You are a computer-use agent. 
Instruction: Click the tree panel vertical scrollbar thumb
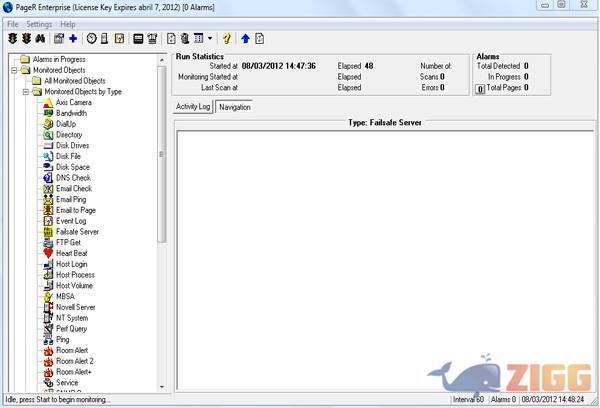[162, 154]
